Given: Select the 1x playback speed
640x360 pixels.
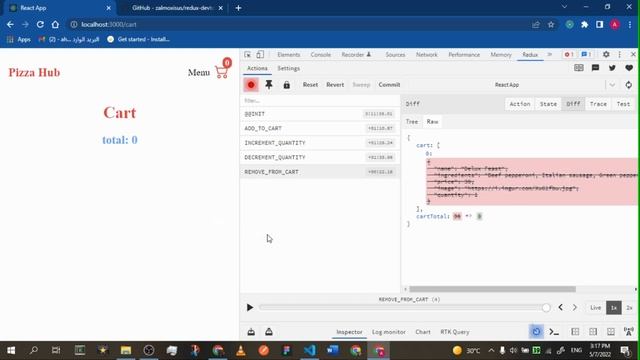Looking at the screenshot, I should [613, 307].
